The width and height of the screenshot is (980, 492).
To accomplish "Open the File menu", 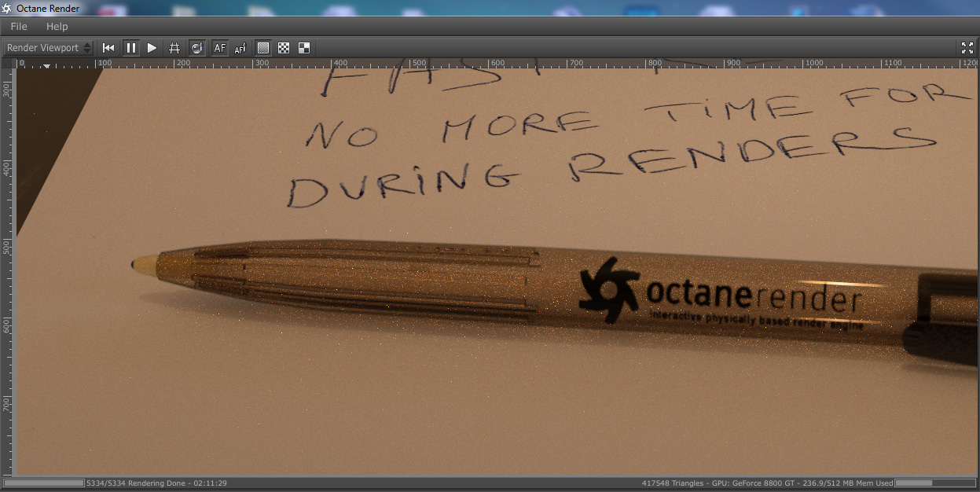I will [x=19, y=27].
